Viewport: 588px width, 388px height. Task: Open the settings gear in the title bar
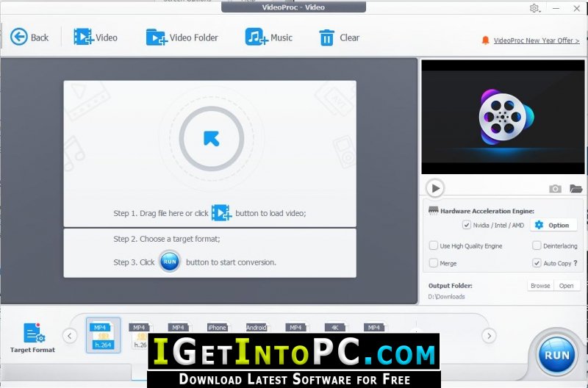coord(534,8)
